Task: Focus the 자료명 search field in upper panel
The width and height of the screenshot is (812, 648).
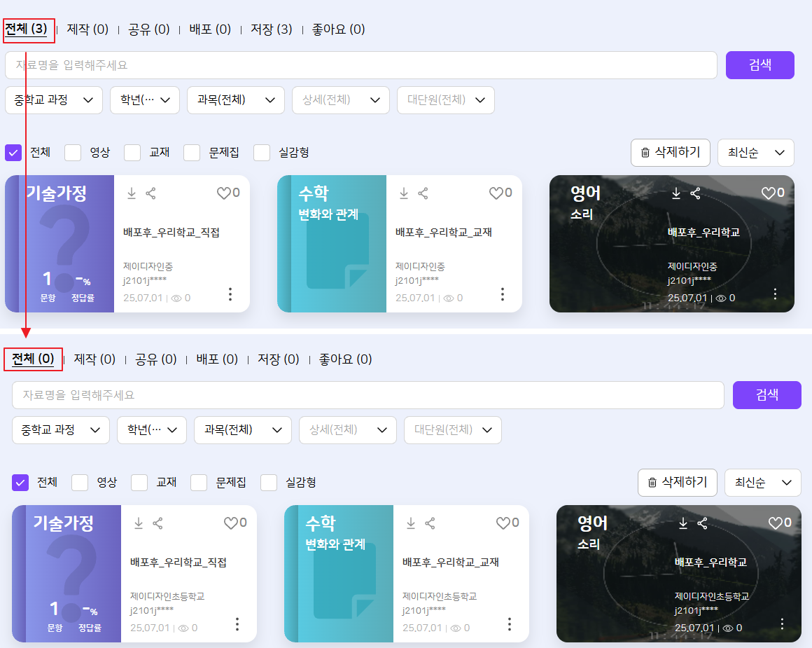Action: pos(360,65)
